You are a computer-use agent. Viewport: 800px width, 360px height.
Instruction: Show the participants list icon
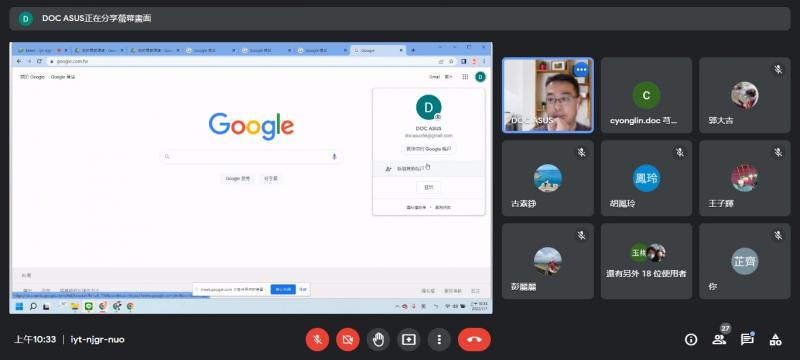719,340
